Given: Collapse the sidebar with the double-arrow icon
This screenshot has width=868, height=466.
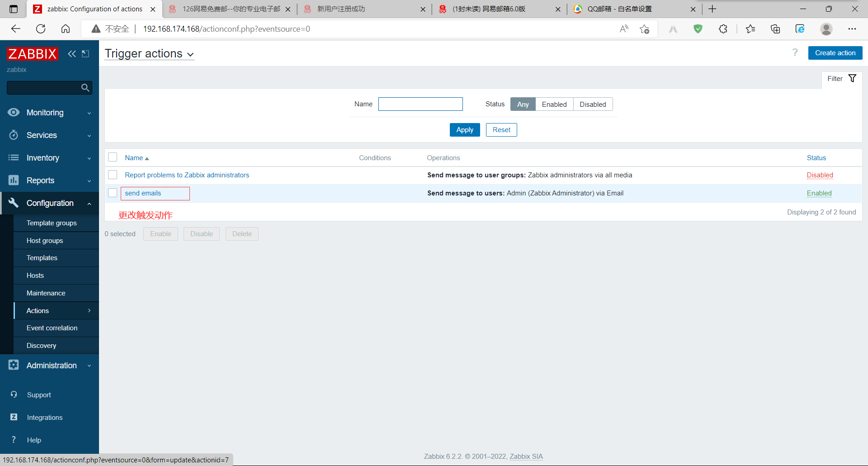Looking at the screenshot, I should click(72, 54).
